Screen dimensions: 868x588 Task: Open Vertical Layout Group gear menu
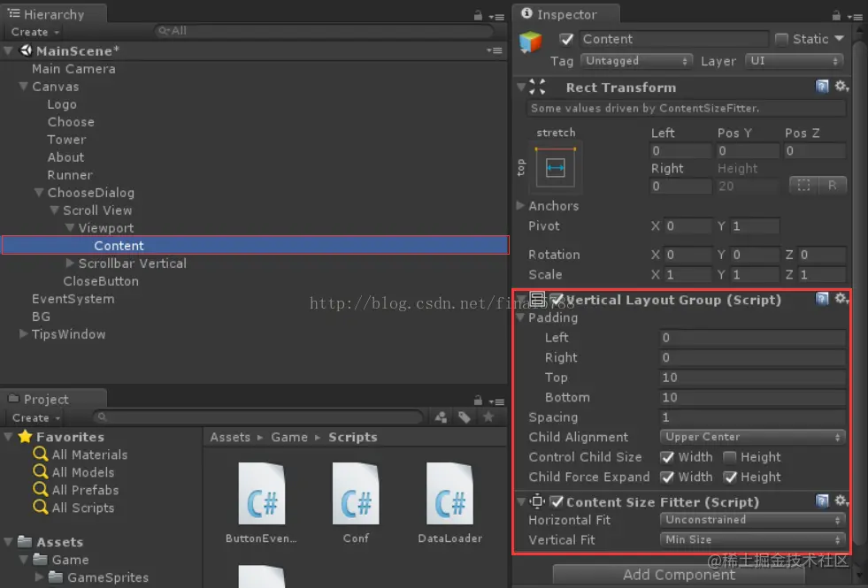click(841, 299)
